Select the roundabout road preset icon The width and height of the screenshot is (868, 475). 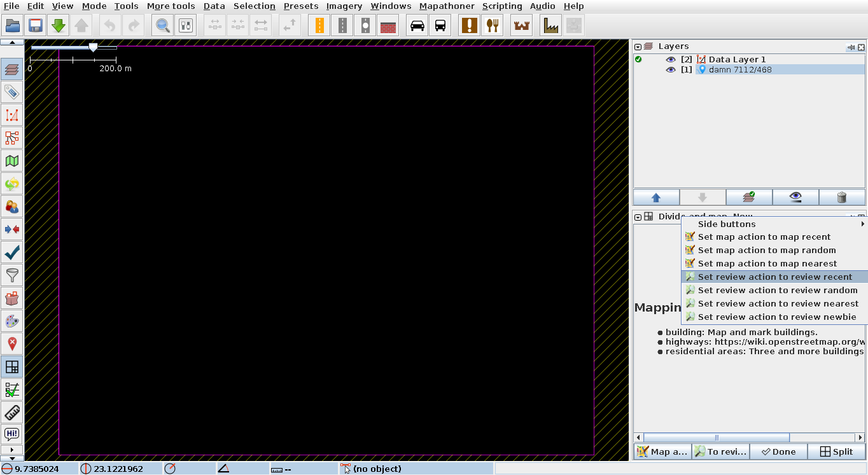coord(365,25)
